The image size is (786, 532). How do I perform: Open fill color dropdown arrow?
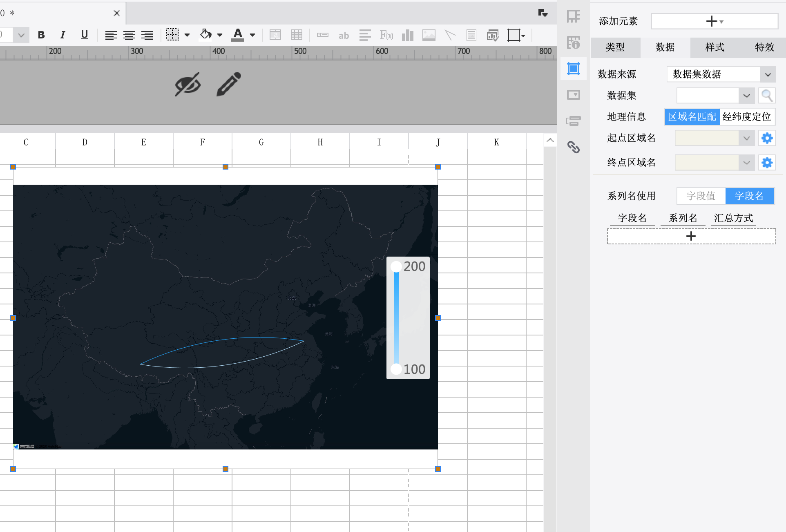tap(220, 35)
